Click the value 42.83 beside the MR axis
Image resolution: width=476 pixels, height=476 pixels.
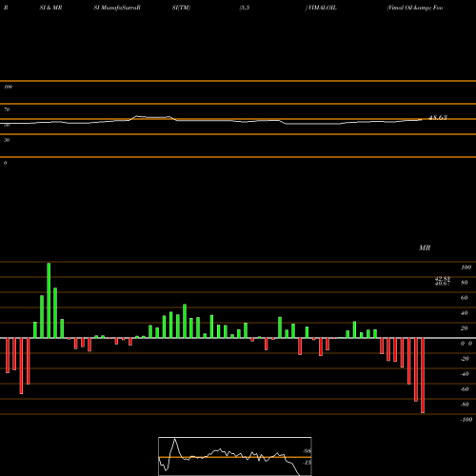click(443, 279)
